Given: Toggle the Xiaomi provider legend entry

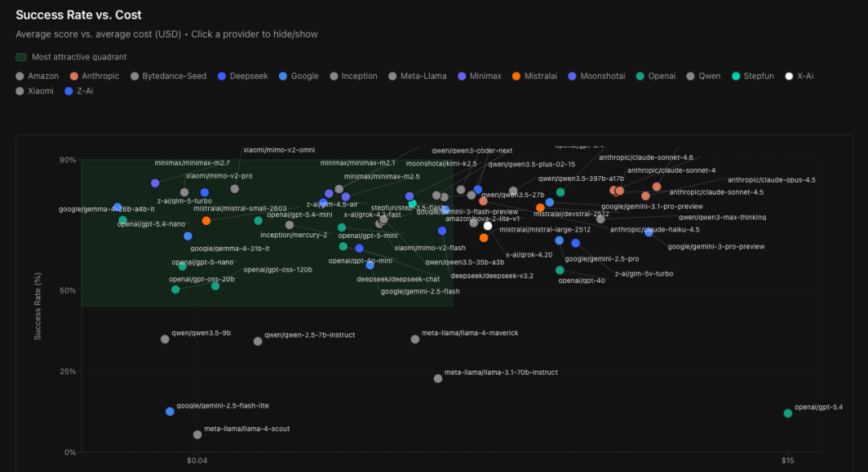Looking at the screenshot, I should (35, 91).
